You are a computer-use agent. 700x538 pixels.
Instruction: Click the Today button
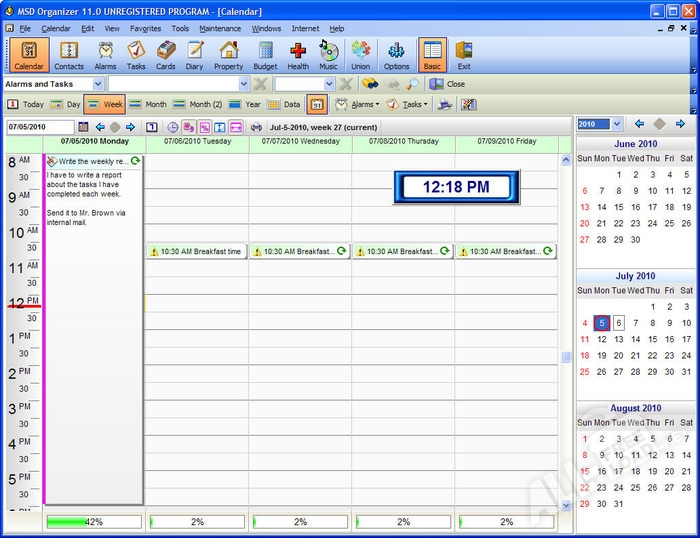[26, 104]
